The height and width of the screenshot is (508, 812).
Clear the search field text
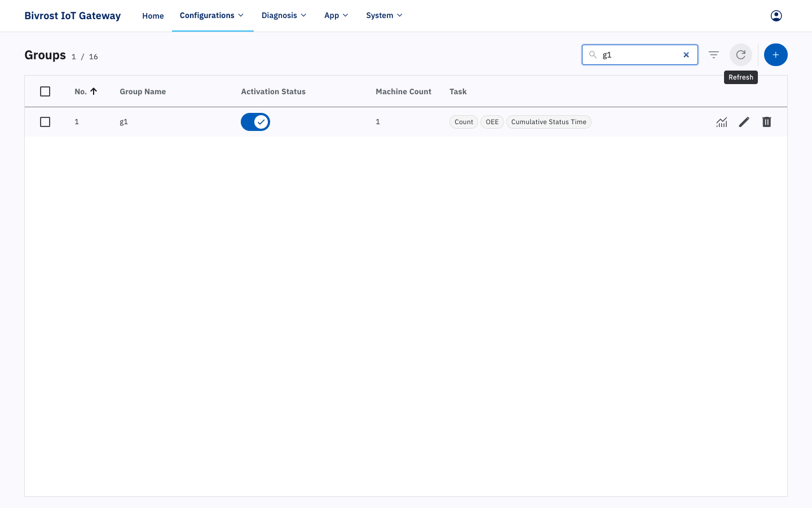[x=686, y=55]
